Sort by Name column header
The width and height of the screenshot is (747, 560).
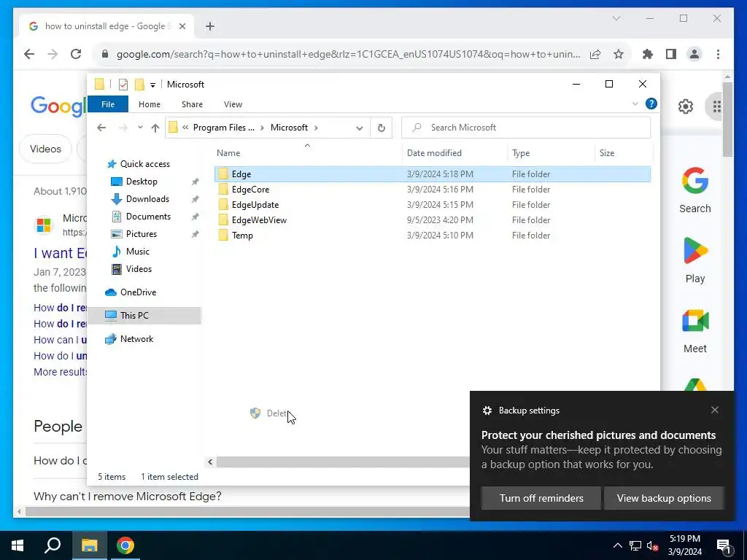228,153
